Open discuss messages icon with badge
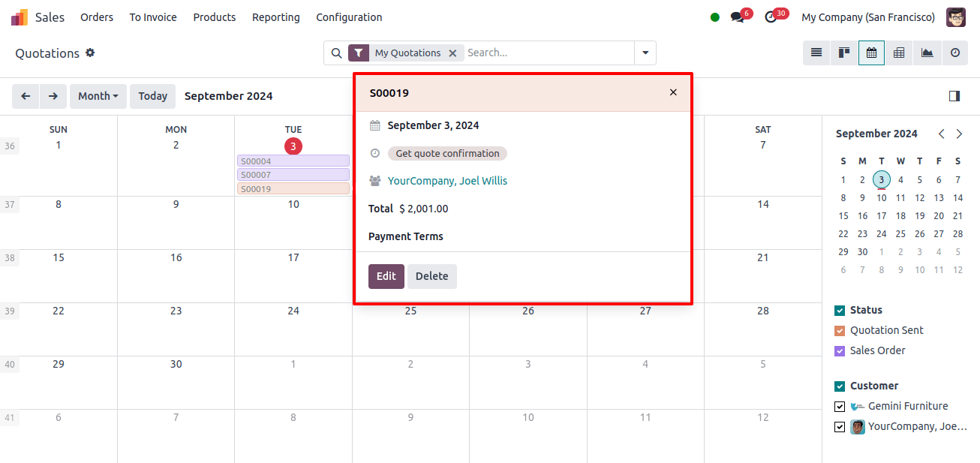Image resolution: width=980 pixels, height=463 pixels. coord(740,17)
